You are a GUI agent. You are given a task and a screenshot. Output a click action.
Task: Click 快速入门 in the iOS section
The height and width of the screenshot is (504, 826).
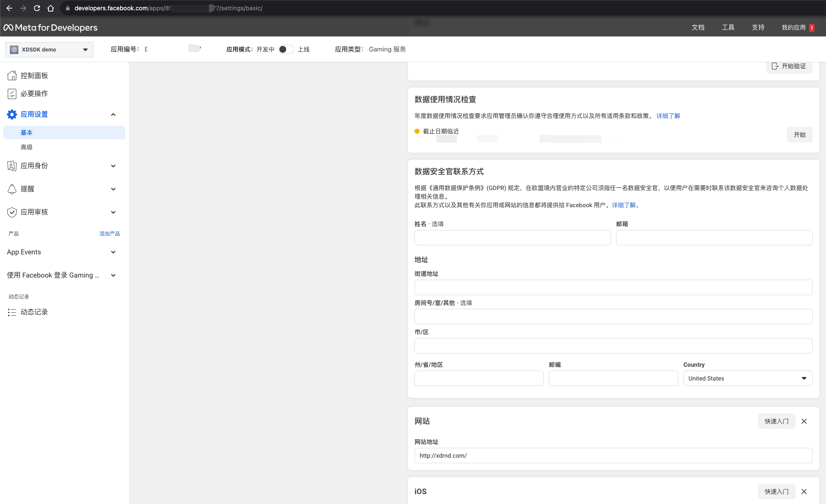(776, 492)
